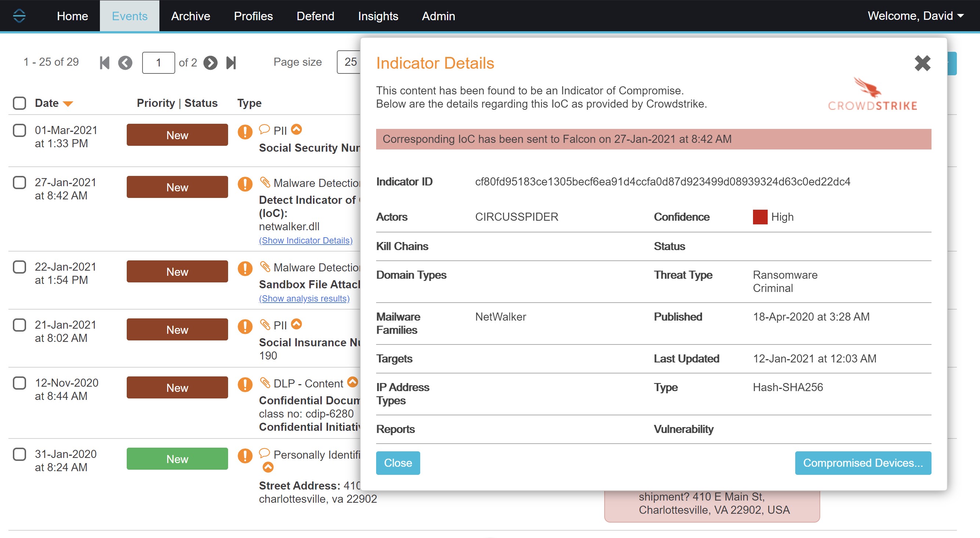
Task: Click the Close button on Indicator Details
Action: (x=398, y=462)
